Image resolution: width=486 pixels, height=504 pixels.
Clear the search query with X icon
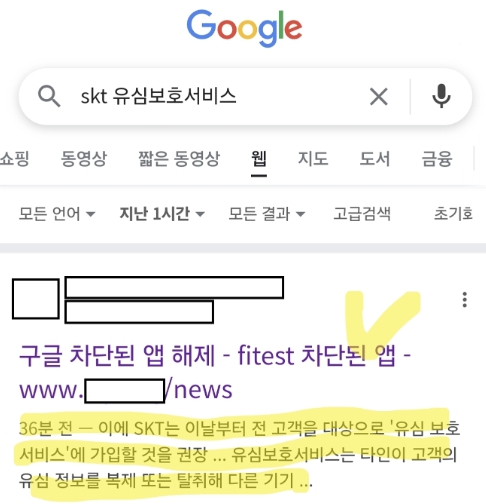point(379,97)
